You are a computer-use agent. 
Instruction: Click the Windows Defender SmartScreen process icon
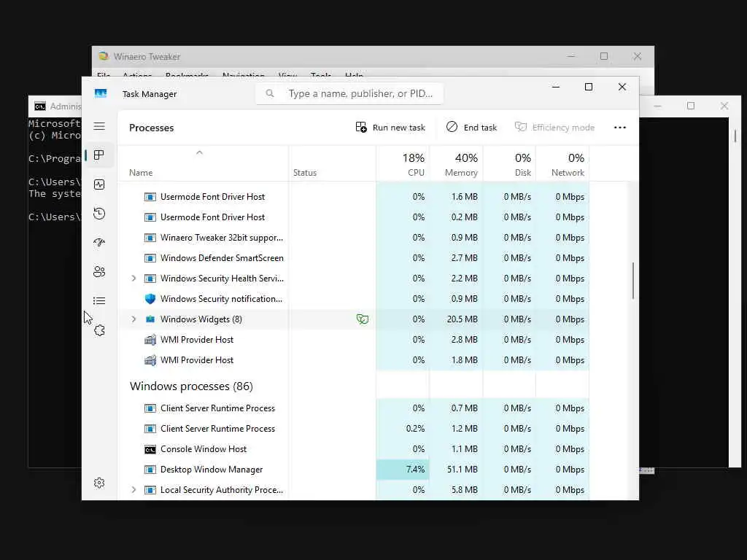pos(150,258)
